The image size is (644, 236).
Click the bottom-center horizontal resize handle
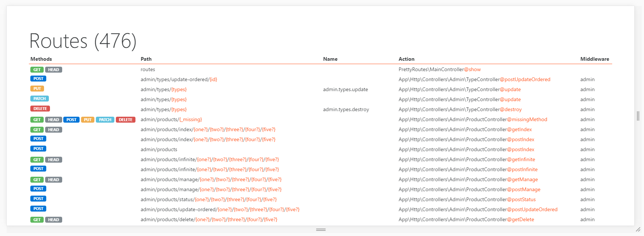click(x=321, y=230)
